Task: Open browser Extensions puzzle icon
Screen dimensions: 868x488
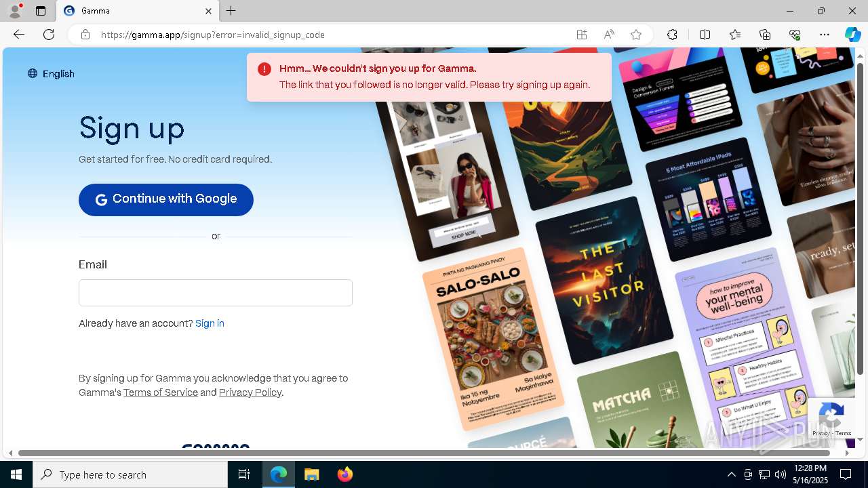Action: (672, 35)
